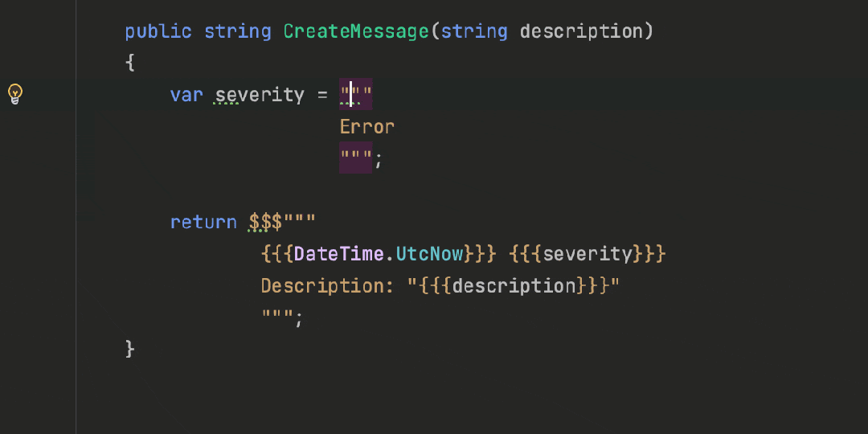Viewport: 868px width, 434px height.
Task: Click the 'severity' variable in var declaration
Action: click(260, 95)
